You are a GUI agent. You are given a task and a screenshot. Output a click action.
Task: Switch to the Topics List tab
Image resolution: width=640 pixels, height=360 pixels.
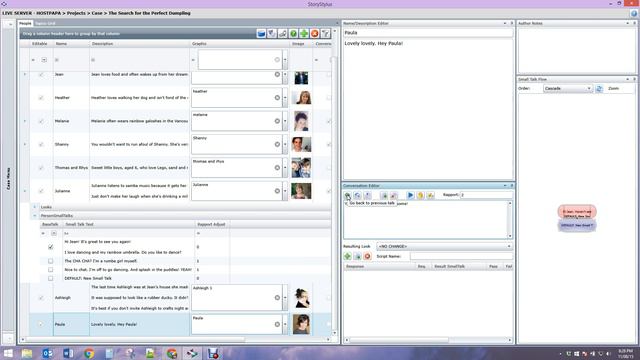click(x=45, y=23)
